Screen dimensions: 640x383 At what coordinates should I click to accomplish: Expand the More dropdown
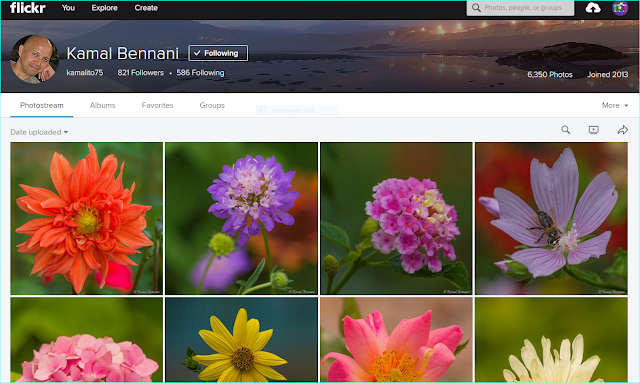click(x=615, y=105)
